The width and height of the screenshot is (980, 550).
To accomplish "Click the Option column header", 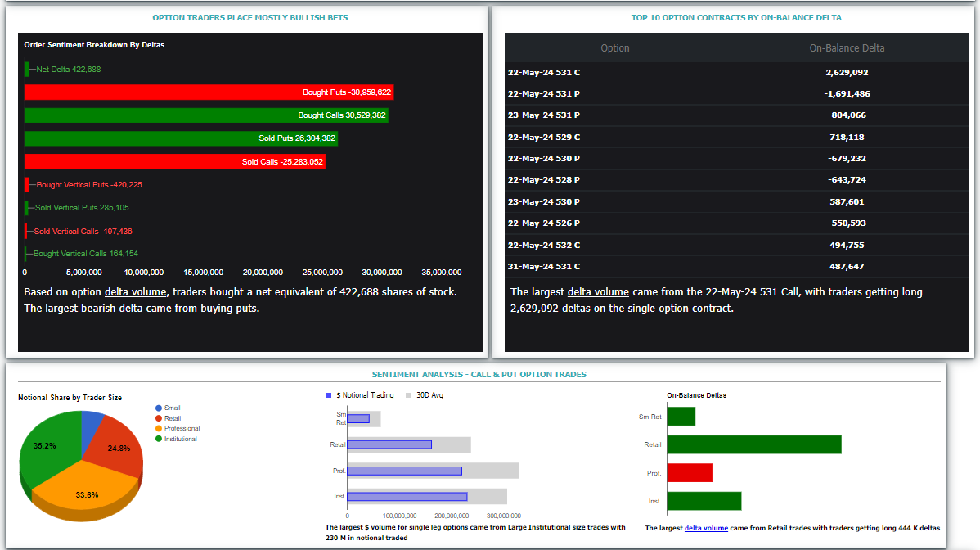I will tap(615, 48).
